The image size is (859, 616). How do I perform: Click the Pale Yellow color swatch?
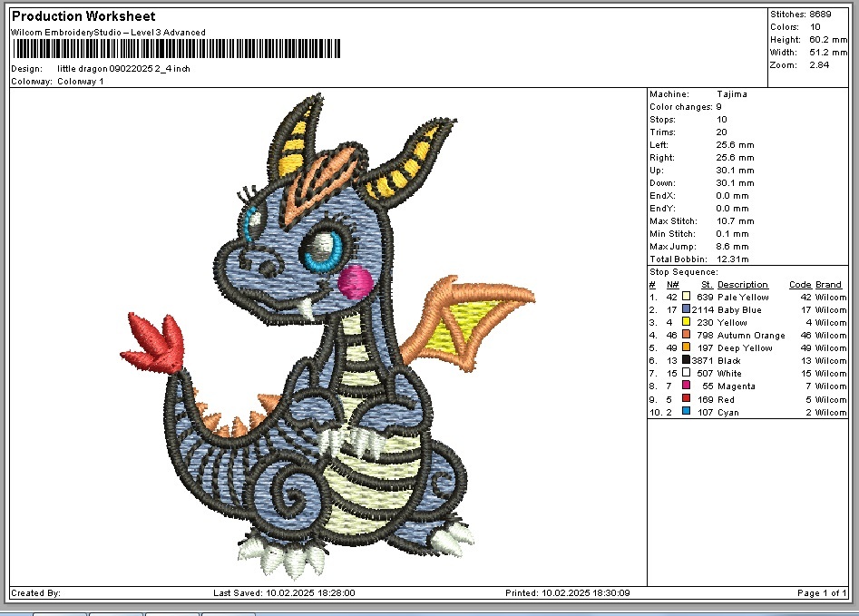point(687,297)
